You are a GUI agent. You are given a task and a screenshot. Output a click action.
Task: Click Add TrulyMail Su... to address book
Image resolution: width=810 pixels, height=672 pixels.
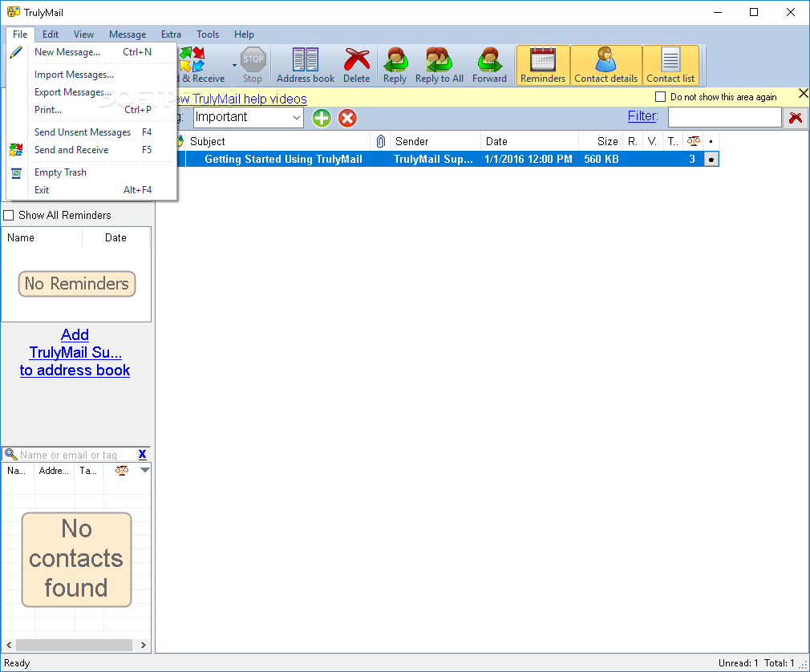click(x=75, y=352)
